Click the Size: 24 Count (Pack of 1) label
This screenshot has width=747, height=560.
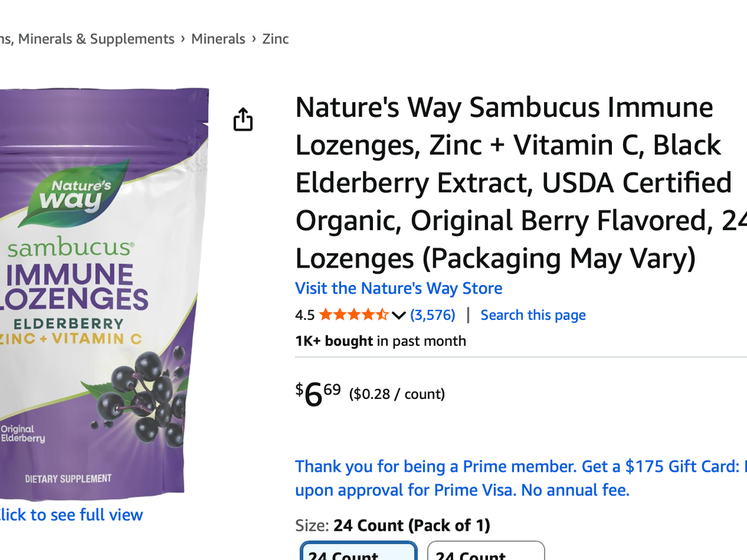393,526
